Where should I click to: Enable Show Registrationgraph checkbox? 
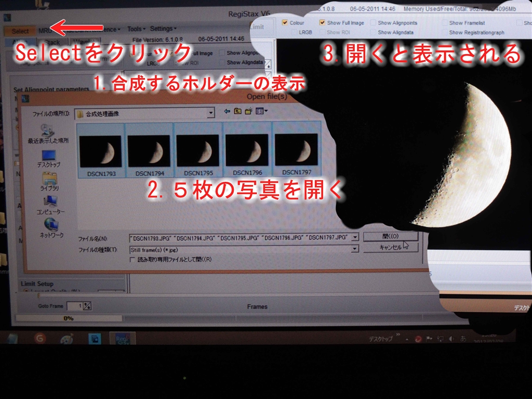point(445,33)
